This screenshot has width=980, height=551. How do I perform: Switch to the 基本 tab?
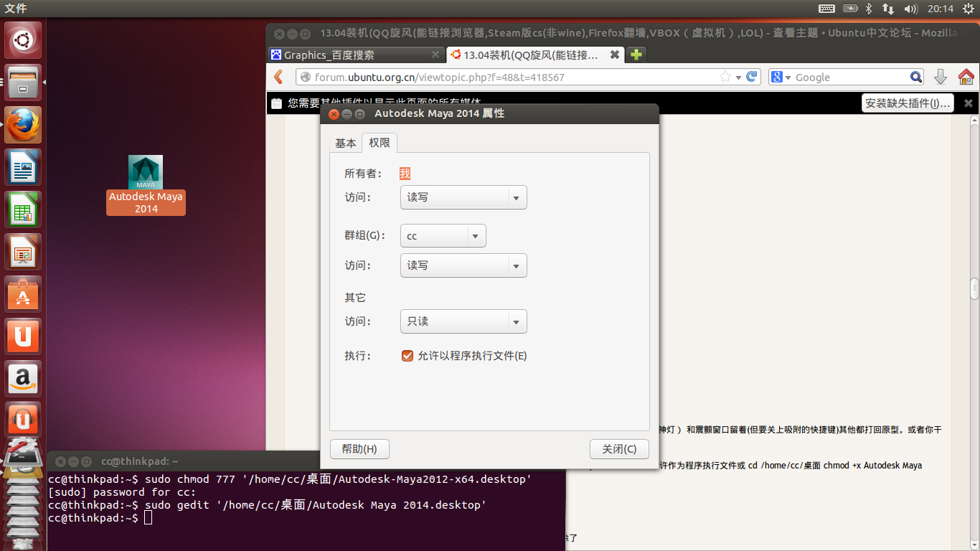pyautogui.click(x=346, y=143)
